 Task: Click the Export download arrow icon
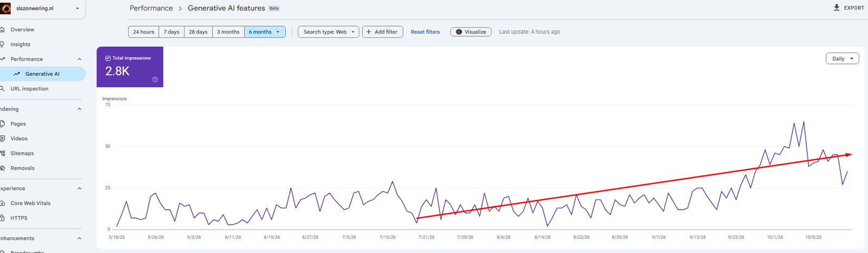837,8
